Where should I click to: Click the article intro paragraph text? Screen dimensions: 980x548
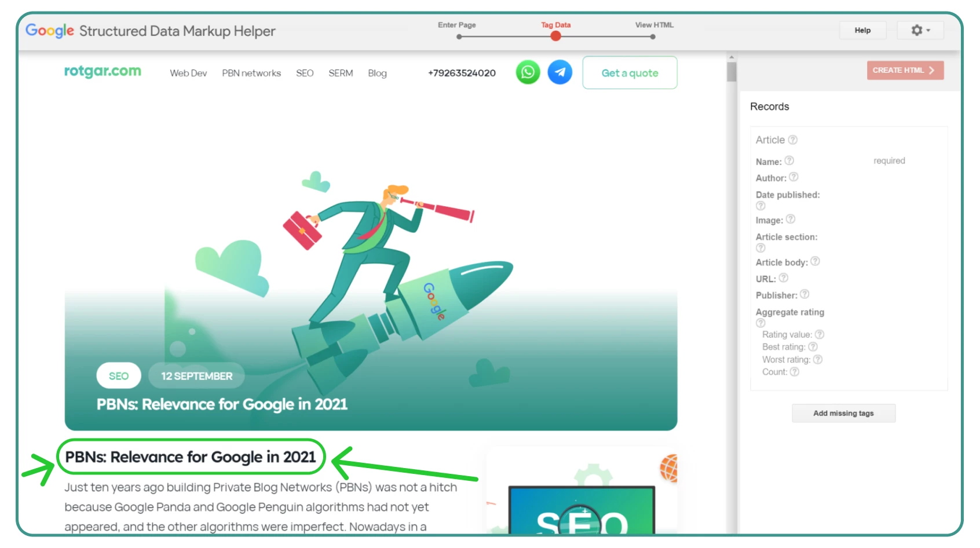[261, 507]
